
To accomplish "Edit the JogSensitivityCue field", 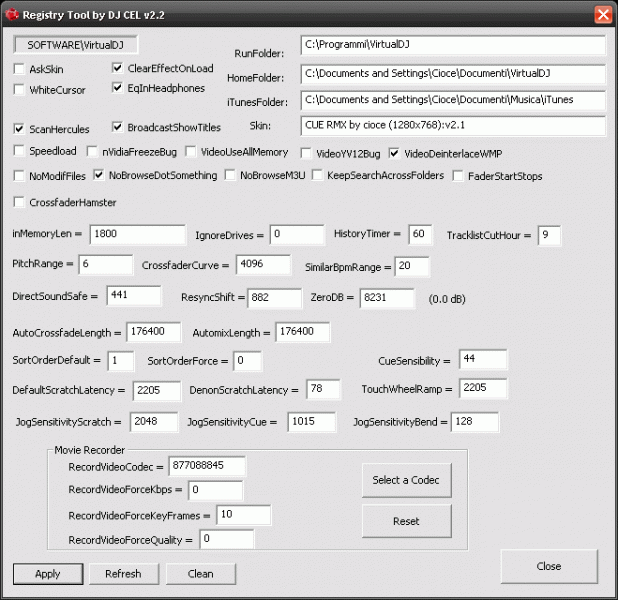I will [x=312, y=422].
